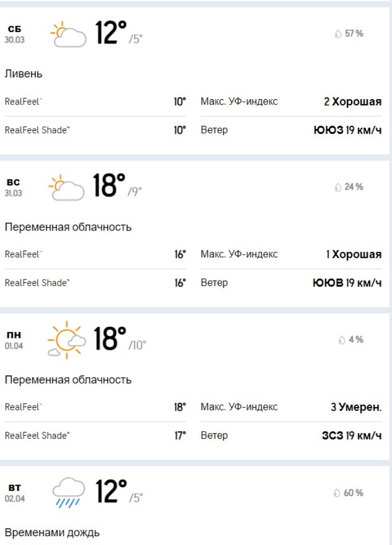
Task: Click the raindrop icon next to 60 %
Action: click(x=336, y=493)
